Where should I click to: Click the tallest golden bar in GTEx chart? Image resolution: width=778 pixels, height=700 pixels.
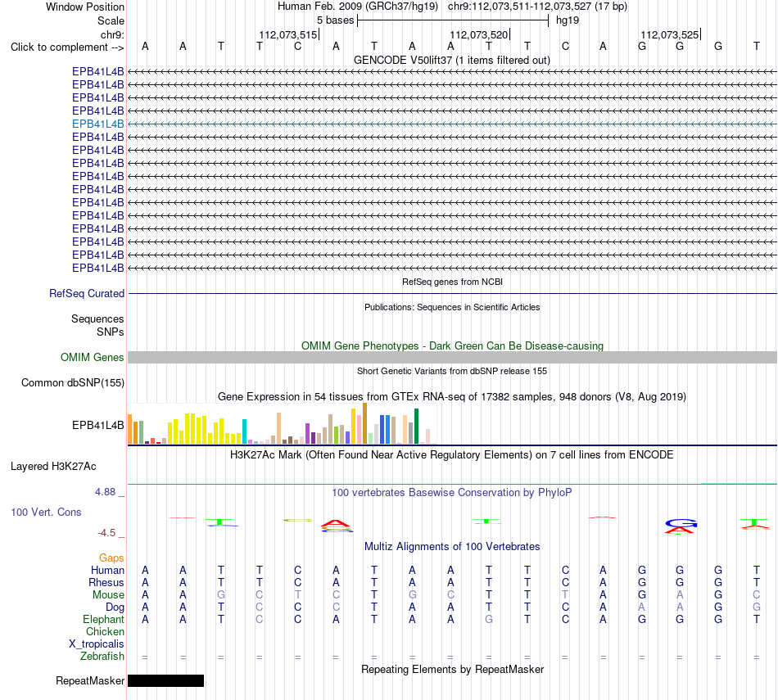[364, 423]
